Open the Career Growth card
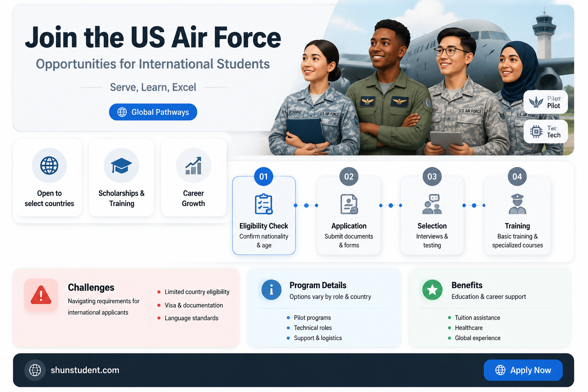Image resolution: width=588 pixels, height=392 pixels. (x=193, y=178)
